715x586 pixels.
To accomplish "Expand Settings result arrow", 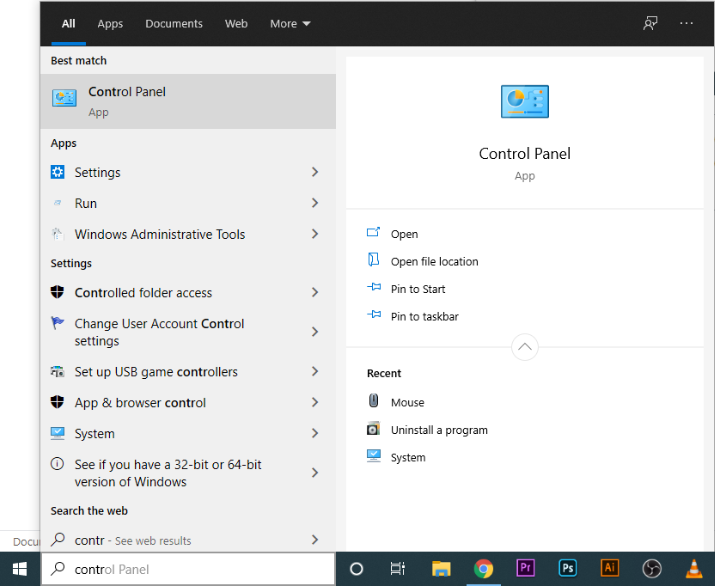I will [x=315, y=172].
